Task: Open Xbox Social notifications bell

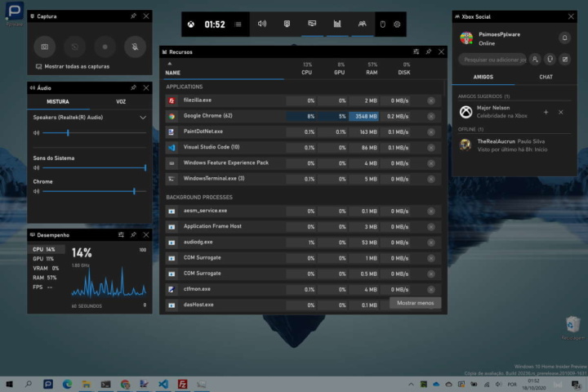Action: click(x=563, y=38)
